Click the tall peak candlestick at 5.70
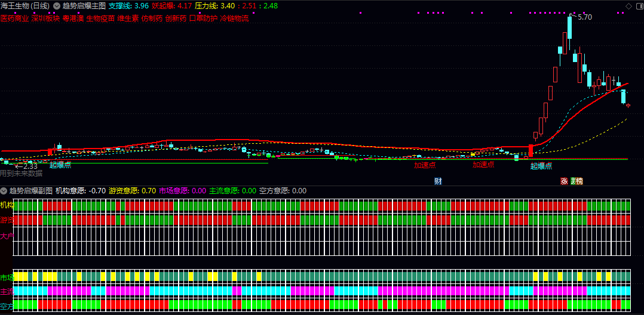The image size is (644, 315). click(570, 27)
